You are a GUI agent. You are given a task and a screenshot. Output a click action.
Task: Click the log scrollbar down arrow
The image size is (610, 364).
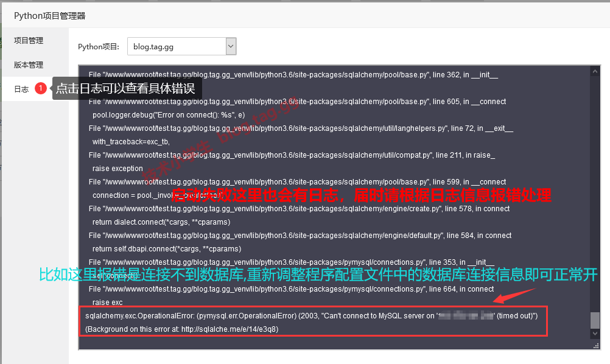click(x=595, y=334)
